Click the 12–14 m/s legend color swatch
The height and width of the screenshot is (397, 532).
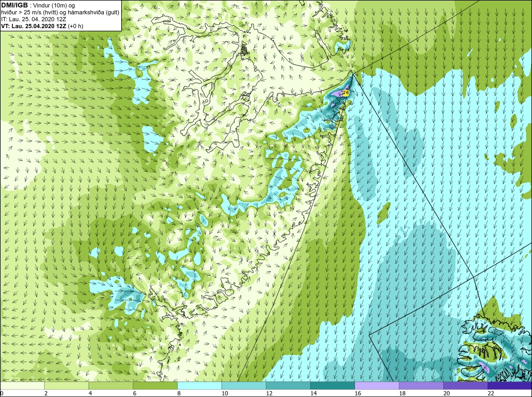(288, 385)
